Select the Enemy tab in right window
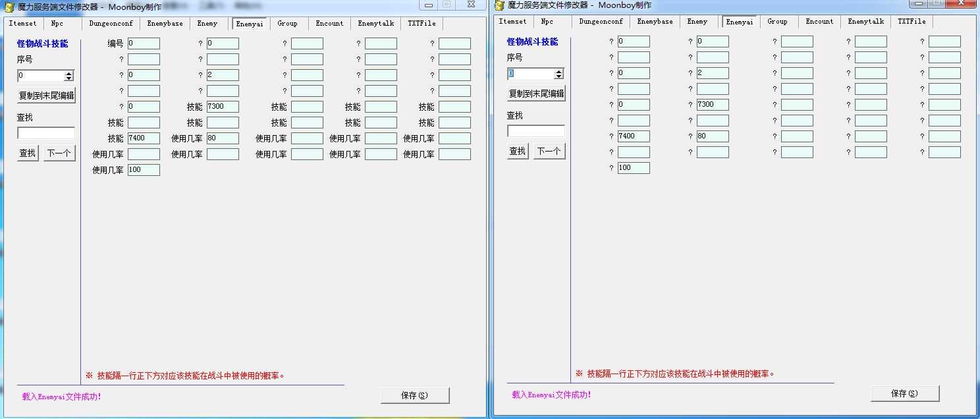 (x=697, y=22)
